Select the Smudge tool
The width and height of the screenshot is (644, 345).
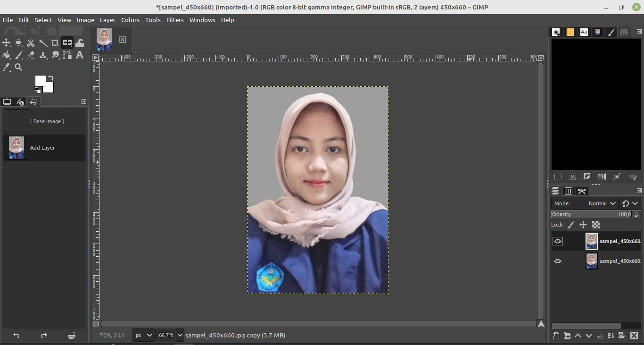pos(55,55)
